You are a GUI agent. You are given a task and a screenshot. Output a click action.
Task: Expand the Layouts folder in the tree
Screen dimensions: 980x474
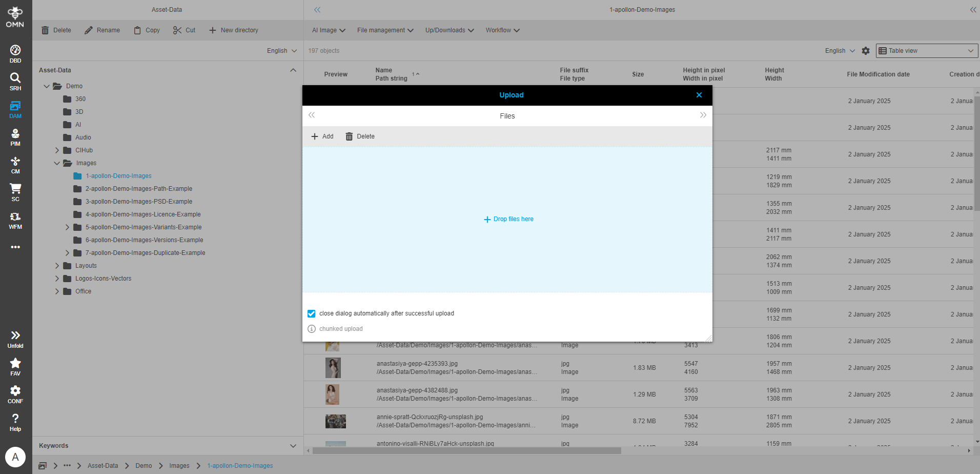(57, 265)
